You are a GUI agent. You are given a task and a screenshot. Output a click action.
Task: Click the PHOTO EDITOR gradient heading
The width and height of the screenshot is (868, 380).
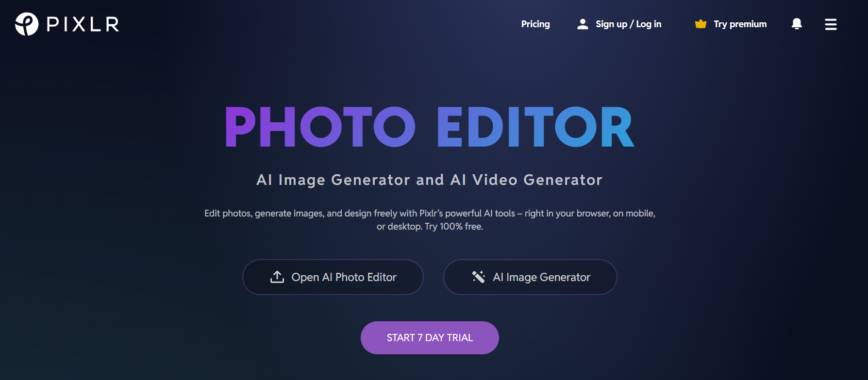(x=430, y=127)
